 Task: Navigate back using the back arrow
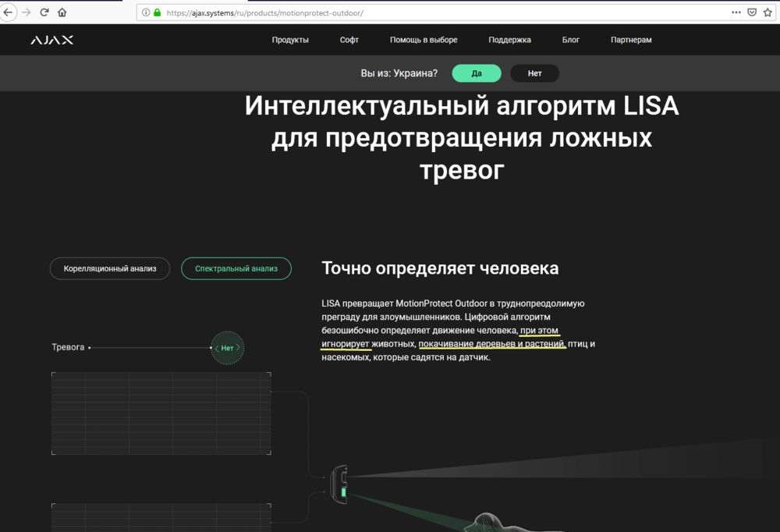[x=9, y=12]
